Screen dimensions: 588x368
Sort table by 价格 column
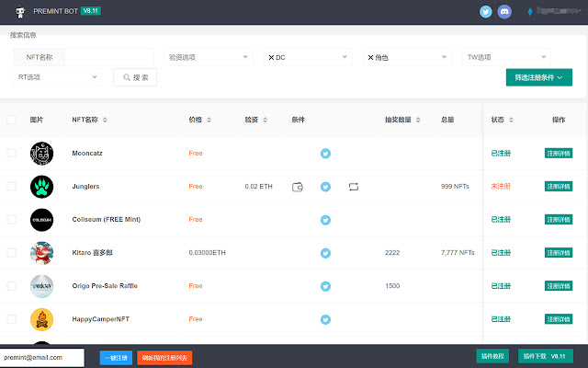point(209,120)
